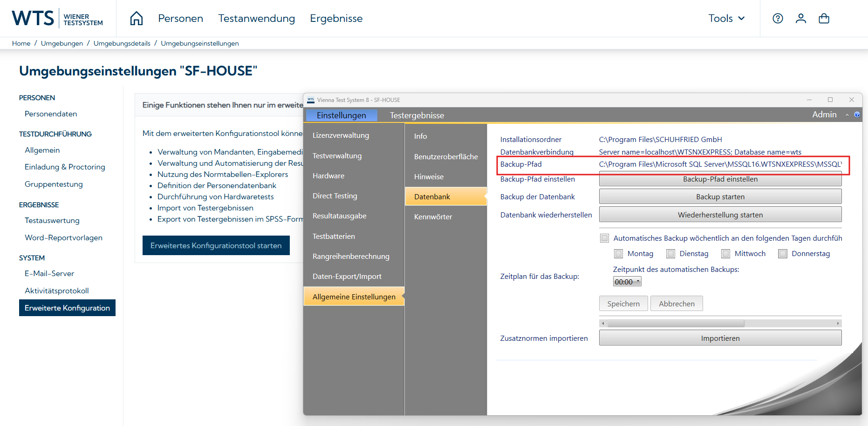Viewport: 868px width, 426px height.
Task: Open the shopping bag icon in header
Action: coord(824,19)
